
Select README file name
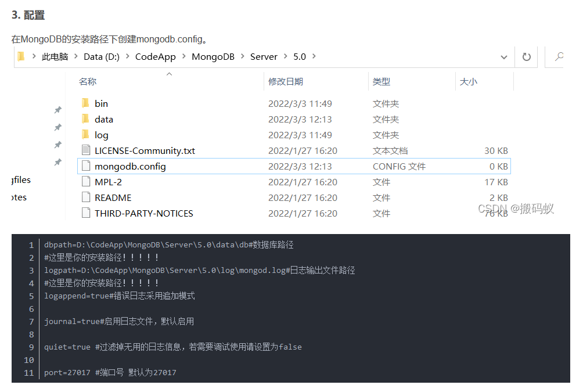click(x=113, y=197)
